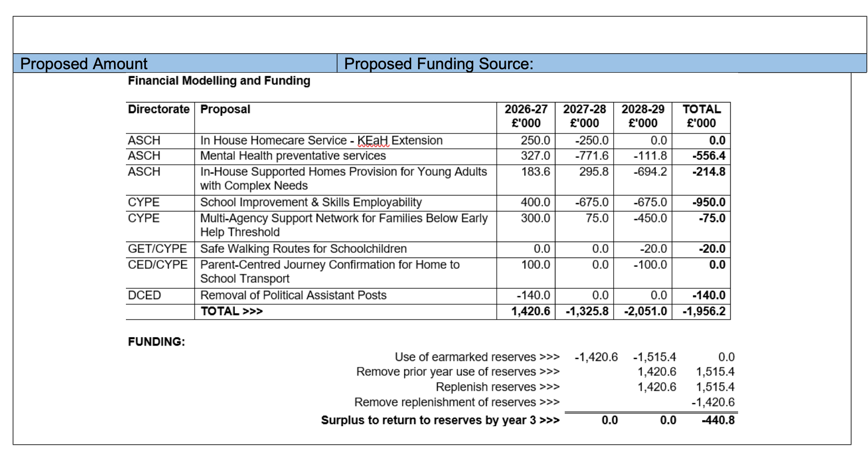Click the Replenish reserves >>> label
The height and width of the screenshot is (473, 868).
click(497, 387)
